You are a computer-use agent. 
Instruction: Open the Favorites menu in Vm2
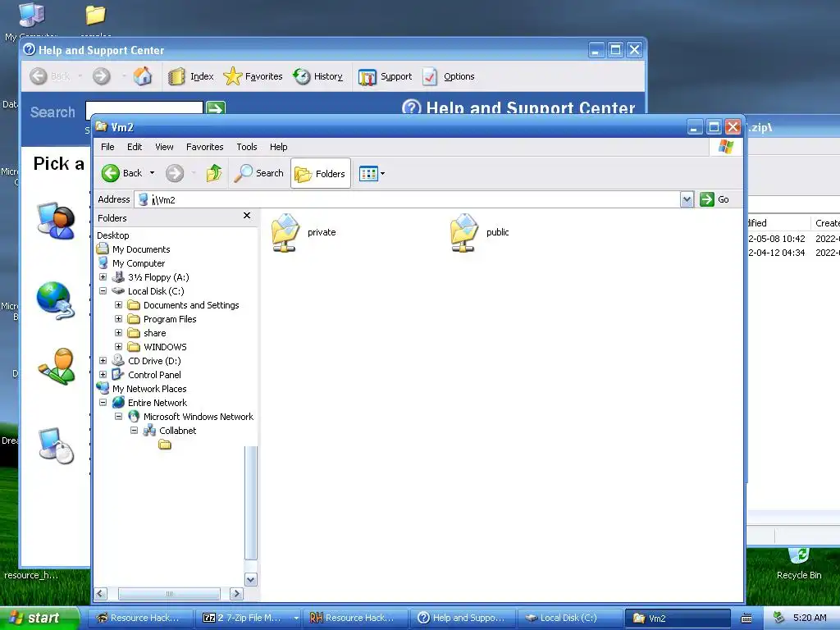[x=204, y=147]
